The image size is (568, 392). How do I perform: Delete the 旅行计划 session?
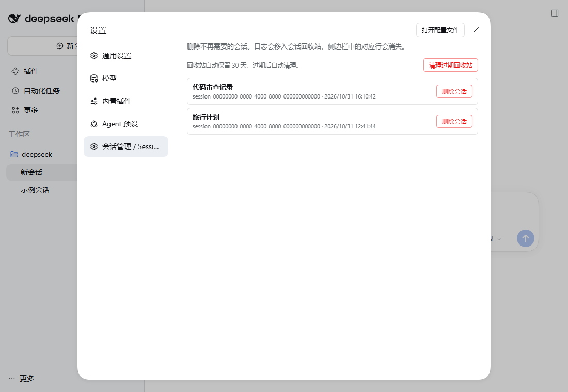coord(454,121)
